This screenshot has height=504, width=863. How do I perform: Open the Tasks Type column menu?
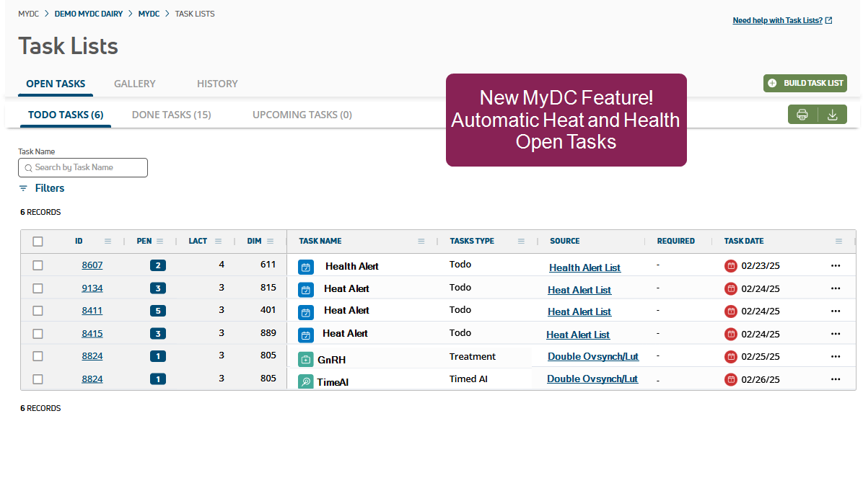coord(521,242)
